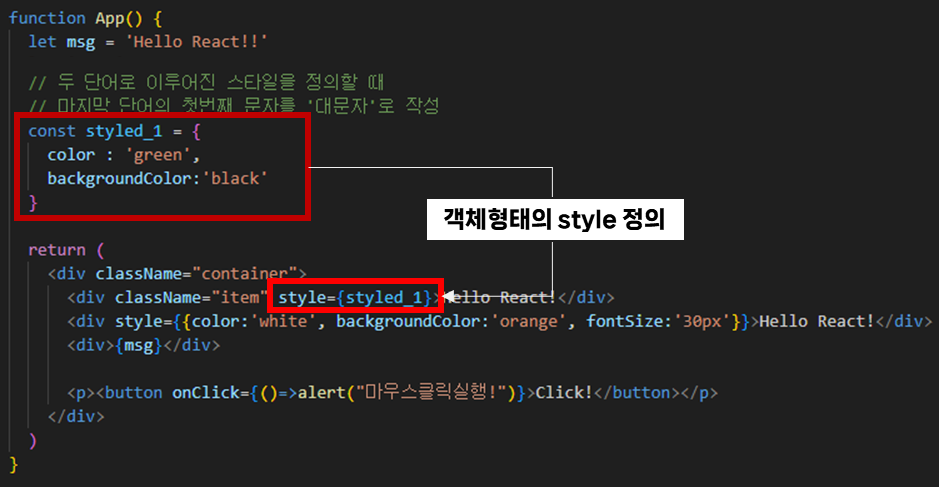Click the {msg} expression inside the div

point(138,346)
